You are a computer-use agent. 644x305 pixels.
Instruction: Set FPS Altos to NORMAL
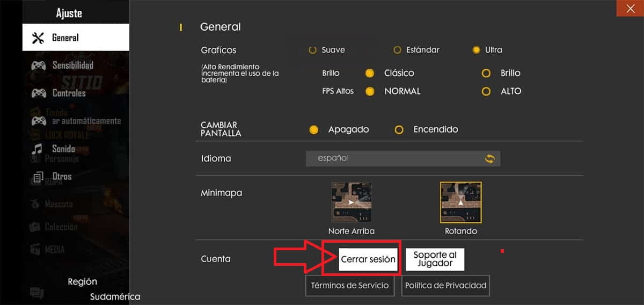[x=369, y=91]
